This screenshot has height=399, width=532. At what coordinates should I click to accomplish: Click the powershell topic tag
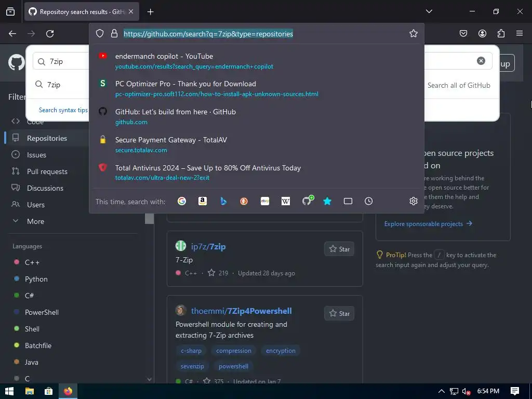(233, 366)
